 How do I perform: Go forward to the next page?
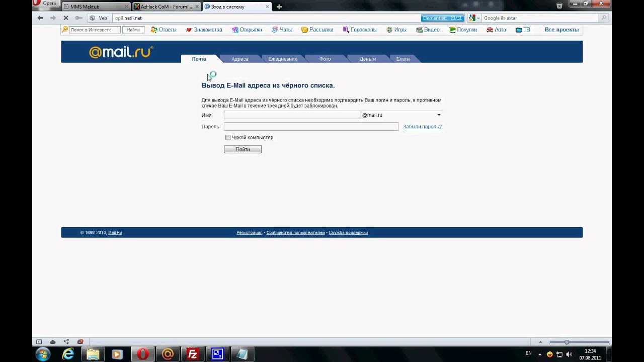pyautogui.click(x=53, y=18)
